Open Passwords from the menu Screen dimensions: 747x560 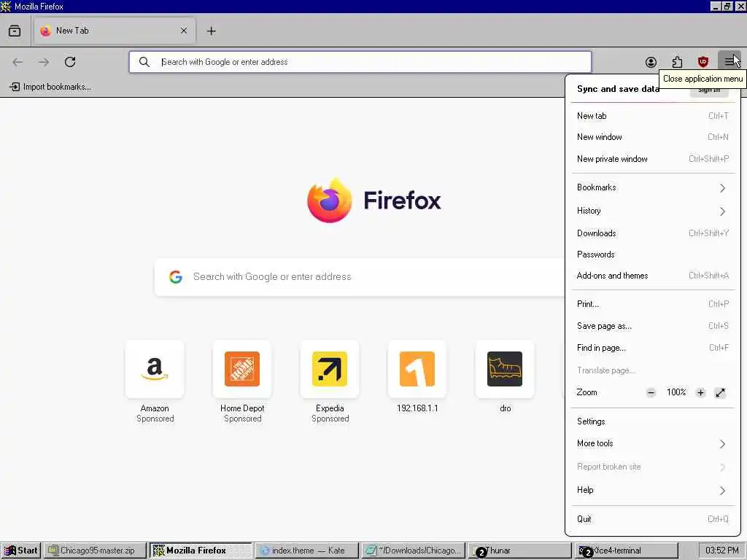[653, 254]
